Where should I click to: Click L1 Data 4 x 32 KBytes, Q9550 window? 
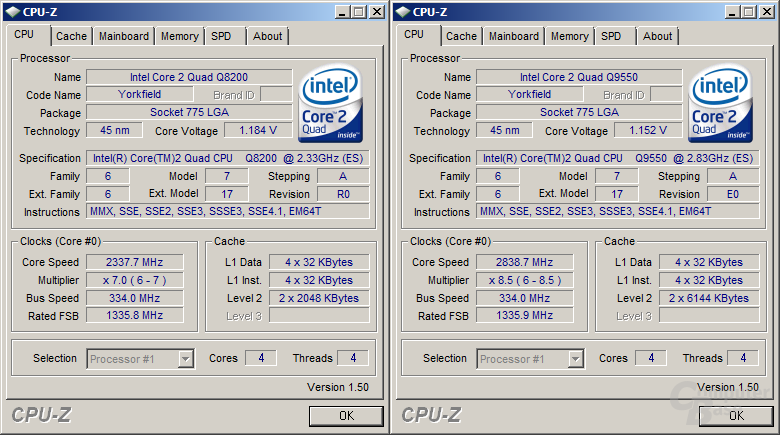click(x=709, y=262)
